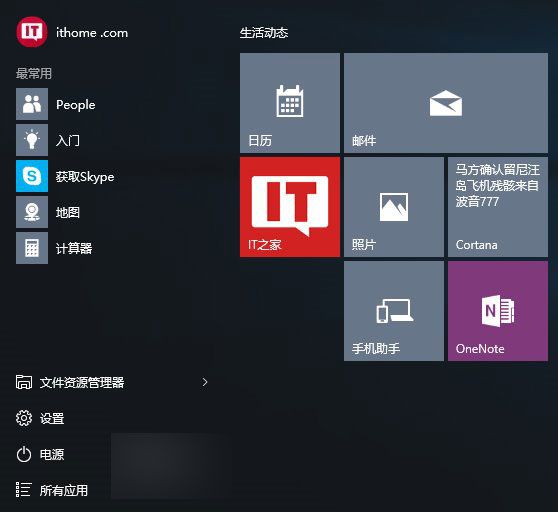Select the 计算器 label text
Image resolution: width=558 pixels, height=512 pixels.
pyautogui.click(x=74, y=248)
